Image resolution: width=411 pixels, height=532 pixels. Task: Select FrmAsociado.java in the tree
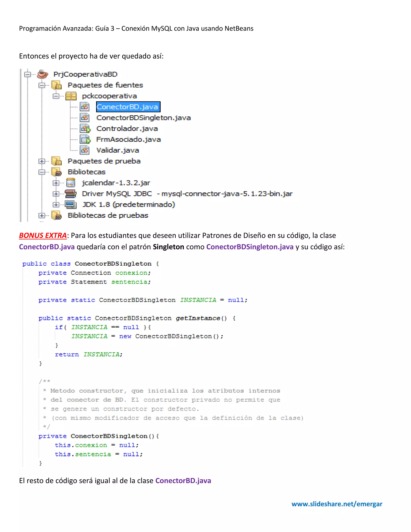[x=128, y=140]
